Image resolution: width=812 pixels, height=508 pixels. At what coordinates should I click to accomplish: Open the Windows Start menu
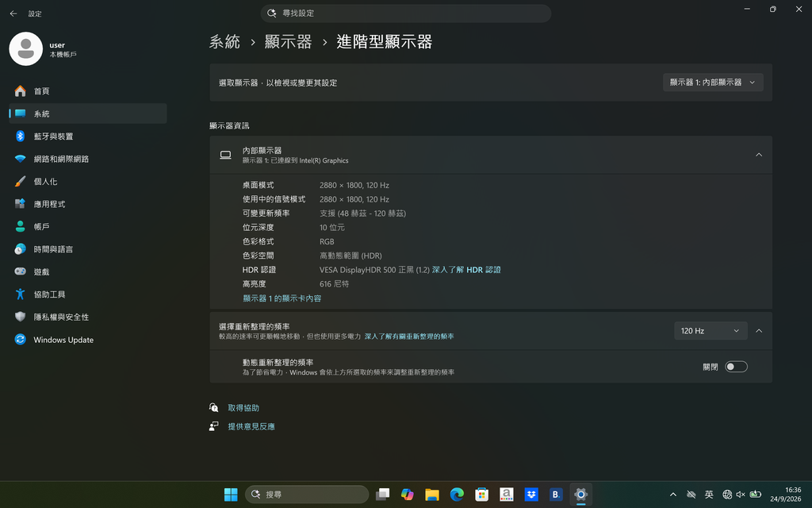(x=231, y=495)
